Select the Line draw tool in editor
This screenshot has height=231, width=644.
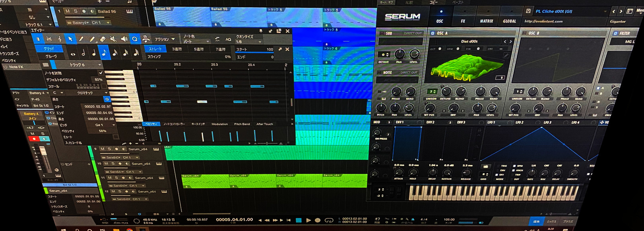coord(92,39)
